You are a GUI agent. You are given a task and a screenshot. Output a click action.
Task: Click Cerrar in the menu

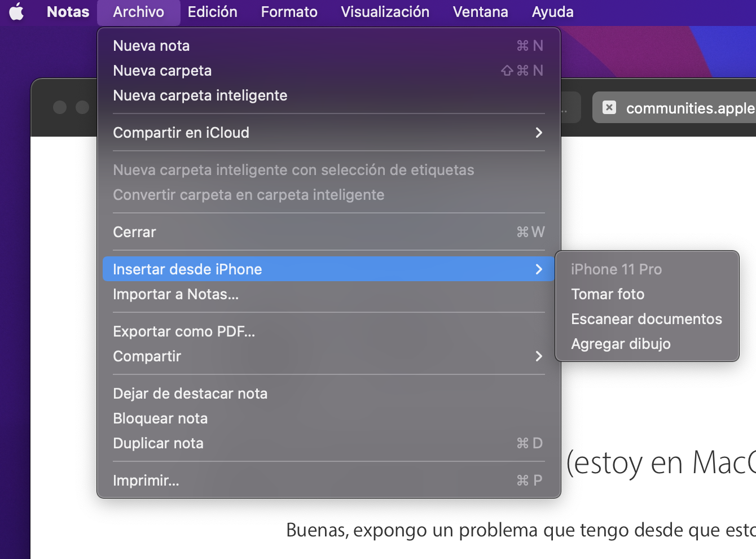point(135,232)
